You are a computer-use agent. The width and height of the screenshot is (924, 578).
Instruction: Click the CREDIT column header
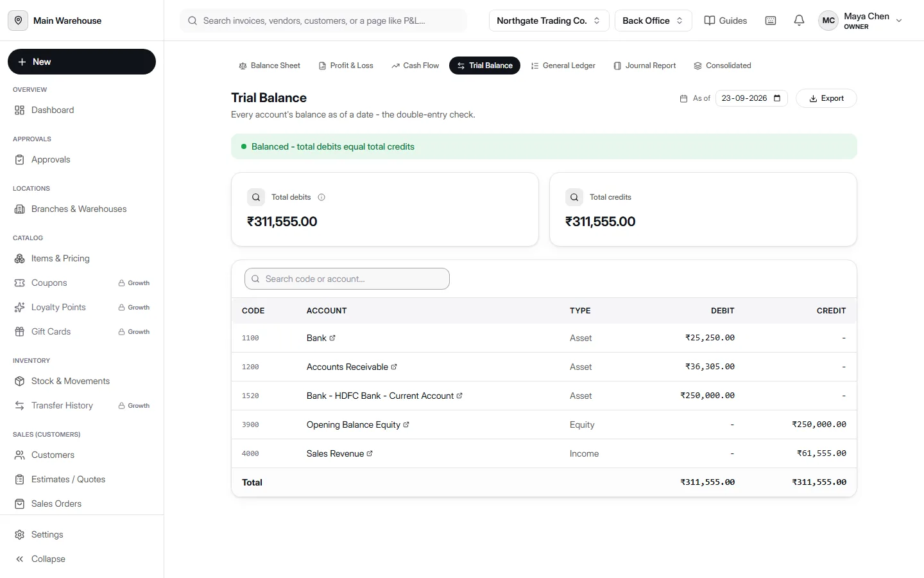[831, 310]
